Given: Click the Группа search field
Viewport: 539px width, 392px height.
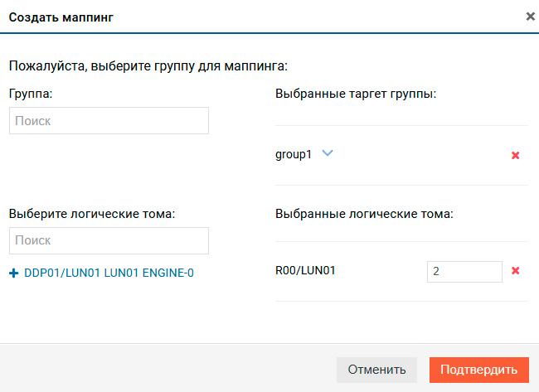Looking at the screenshot, I should click(x=109, y=121).
